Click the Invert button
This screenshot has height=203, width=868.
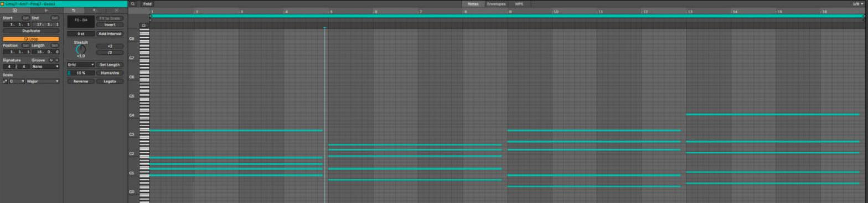coord(110,25)
